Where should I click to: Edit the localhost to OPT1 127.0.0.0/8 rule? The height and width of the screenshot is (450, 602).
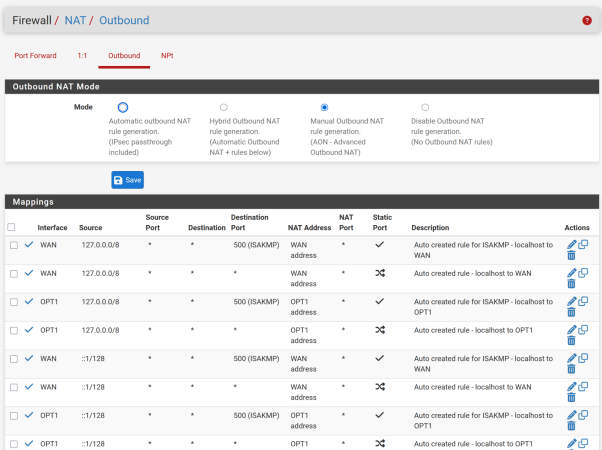572,330
